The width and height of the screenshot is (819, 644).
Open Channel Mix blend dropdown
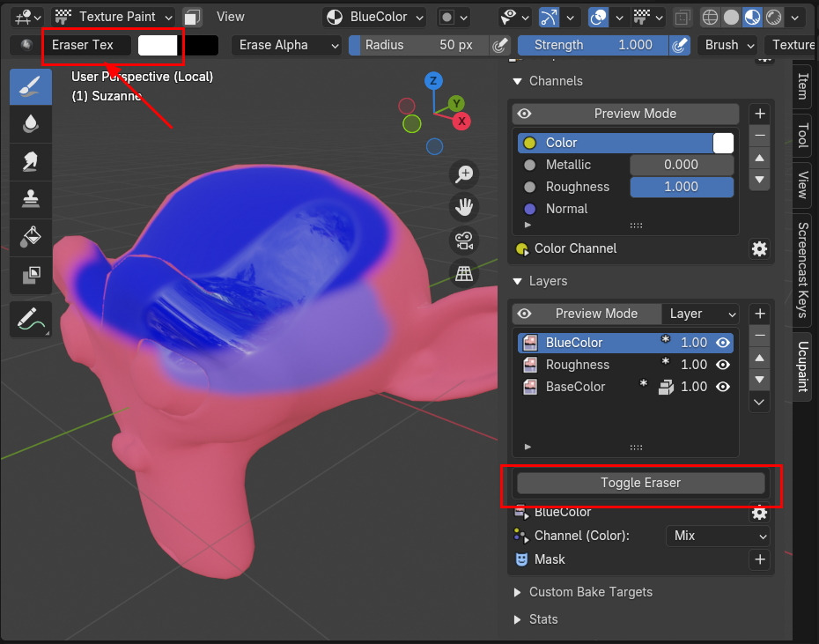click(718, 536)
